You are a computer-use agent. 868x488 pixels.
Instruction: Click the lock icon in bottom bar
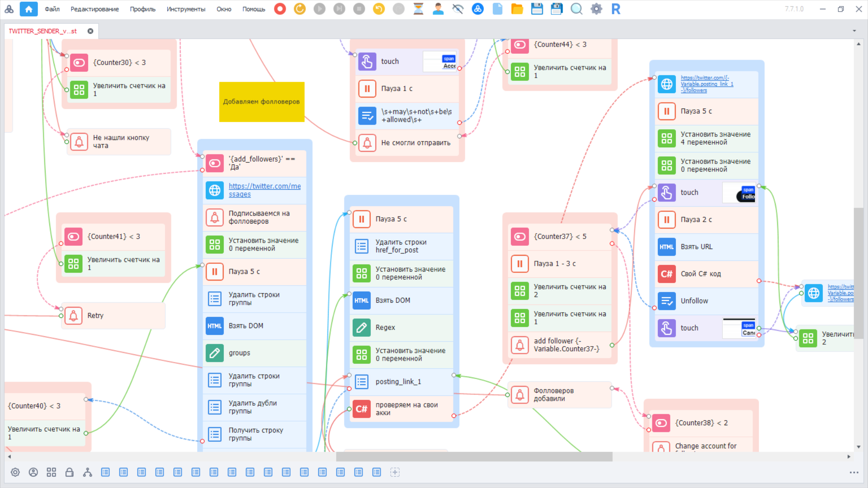coord(69,472)
